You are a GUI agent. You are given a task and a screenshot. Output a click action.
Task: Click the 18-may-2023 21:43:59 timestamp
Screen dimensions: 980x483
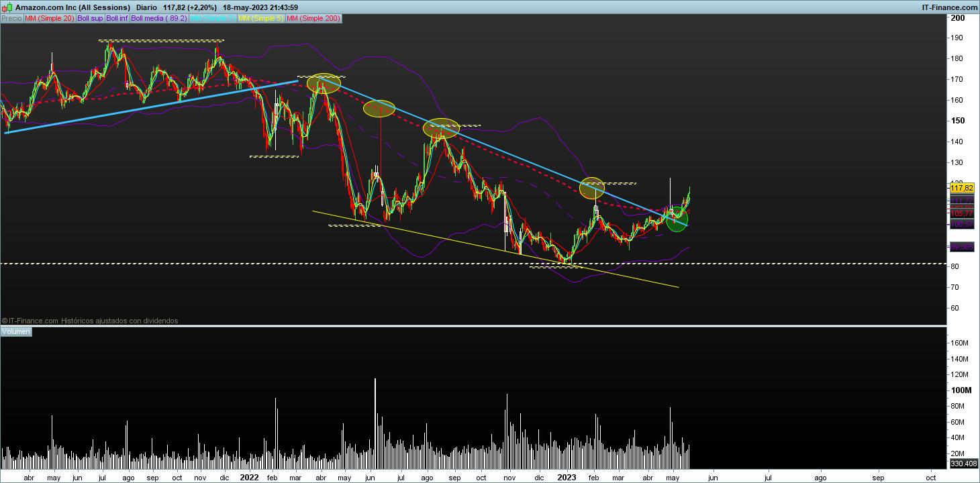click(260, 7)
